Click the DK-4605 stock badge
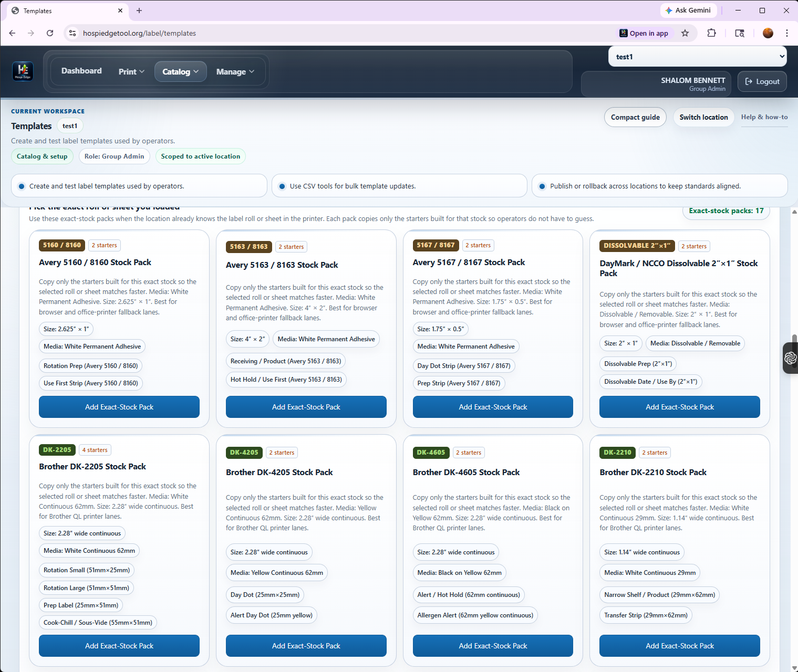 click(431, 453)
